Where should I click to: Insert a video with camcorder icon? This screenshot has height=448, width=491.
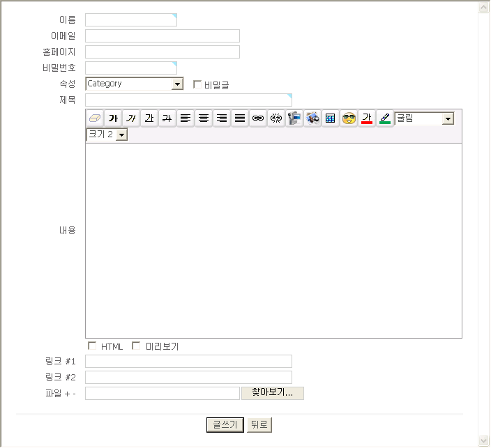294,118
